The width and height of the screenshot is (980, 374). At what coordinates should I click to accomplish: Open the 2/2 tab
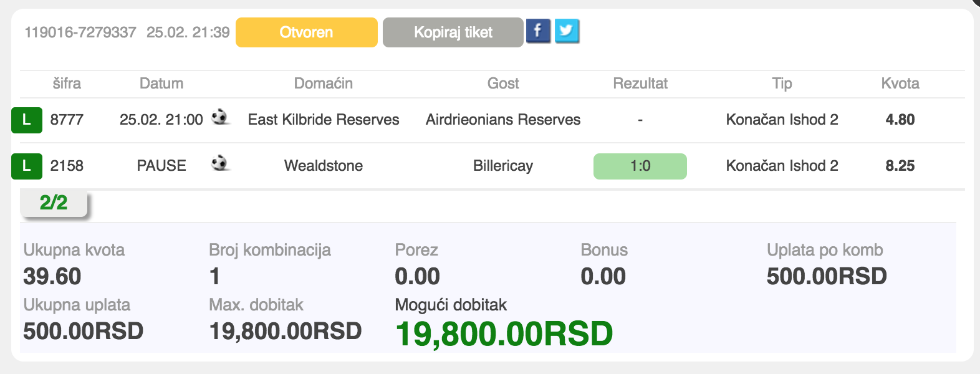(x=54, y=203)
